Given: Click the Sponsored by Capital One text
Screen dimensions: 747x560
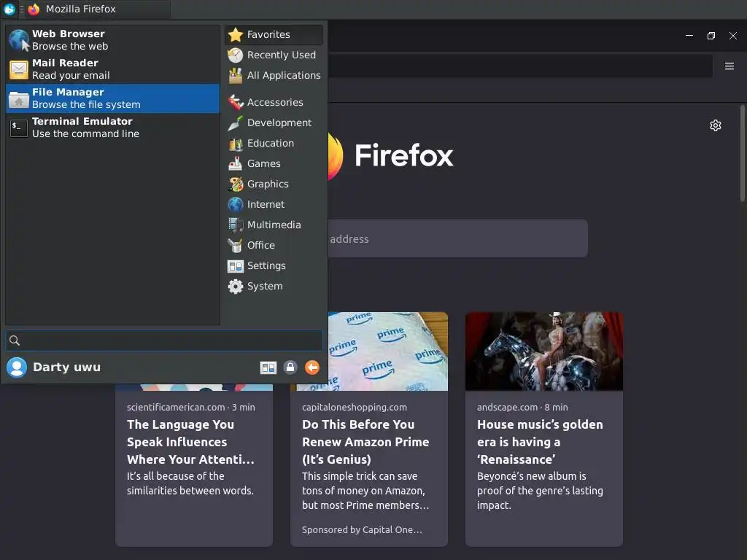Looking at the screenshot, I should [362, 529].
